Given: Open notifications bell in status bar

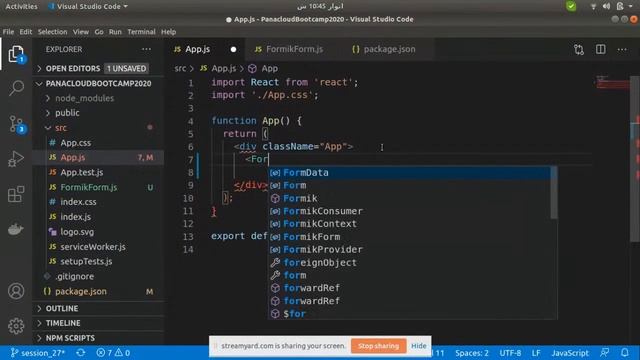Looking at the screenshot, I should pyautogui.click(x=624, y=353).
